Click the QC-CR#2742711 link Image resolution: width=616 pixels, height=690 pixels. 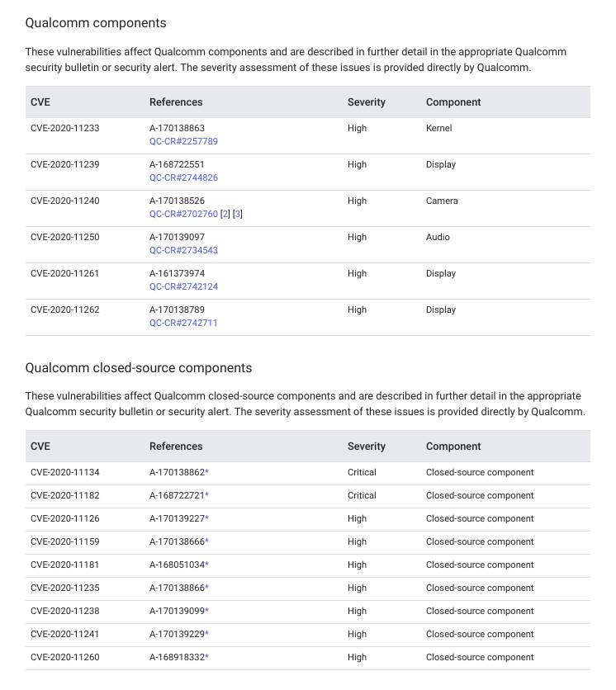tap(183, 323)
